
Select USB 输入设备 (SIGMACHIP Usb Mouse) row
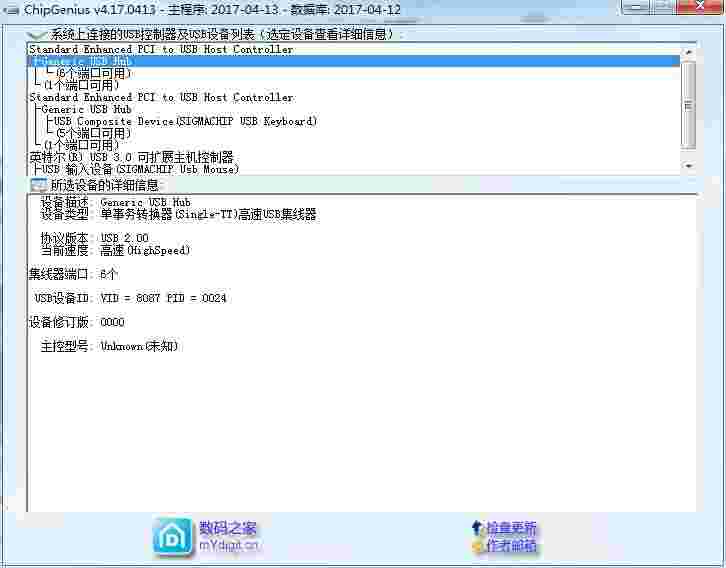140,169
